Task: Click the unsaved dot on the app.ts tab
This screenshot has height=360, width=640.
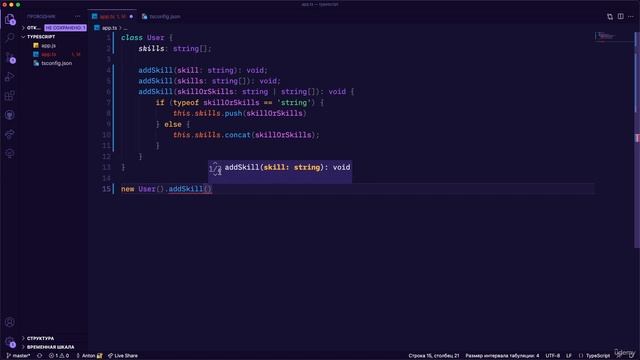Action: click(131, 17)
